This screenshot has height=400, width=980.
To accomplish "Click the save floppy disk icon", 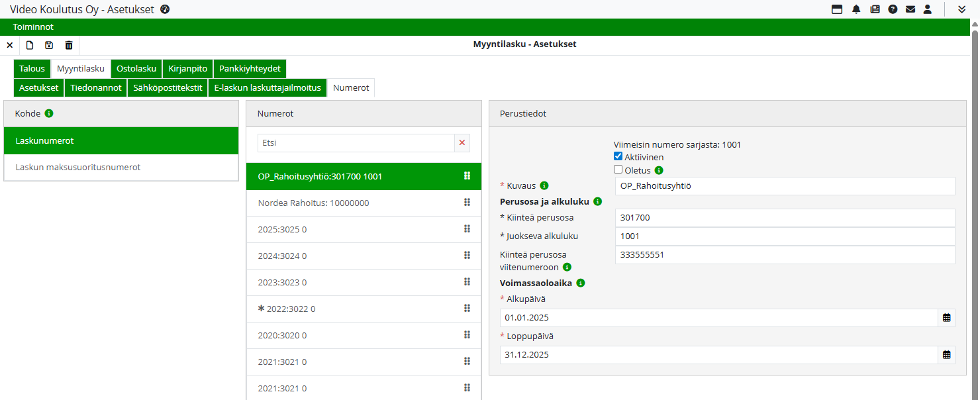I will tap(49, 45).
